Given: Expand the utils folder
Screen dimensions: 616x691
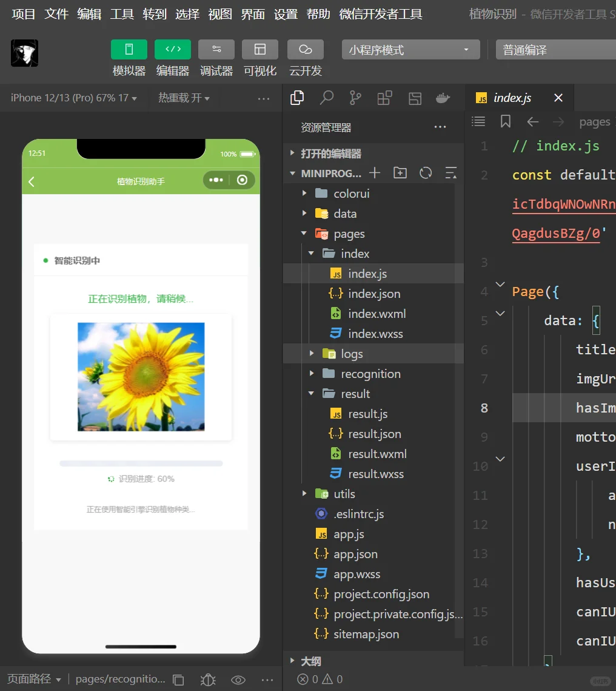Looking at the screenshot, I should point(373,494).
